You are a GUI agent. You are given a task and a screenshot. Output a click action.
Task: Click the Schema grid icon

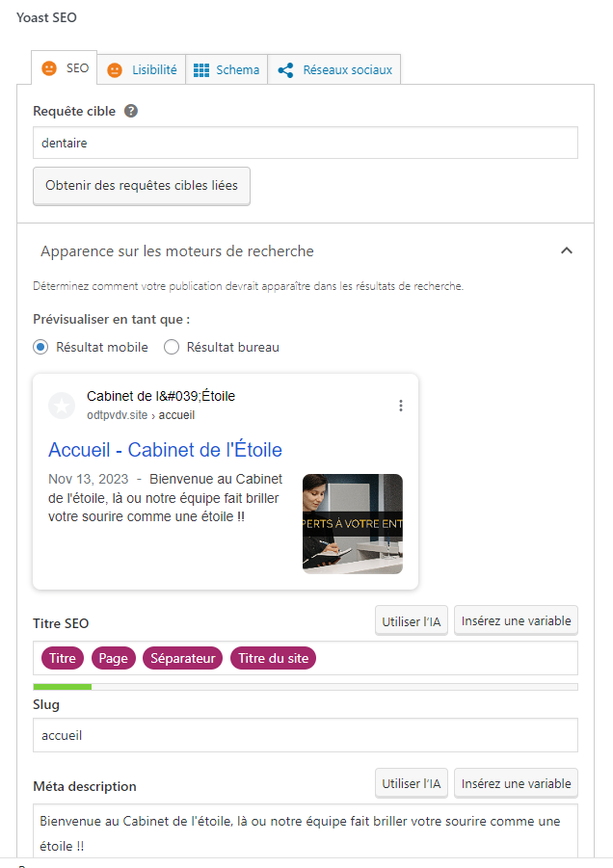click(201, 70)
